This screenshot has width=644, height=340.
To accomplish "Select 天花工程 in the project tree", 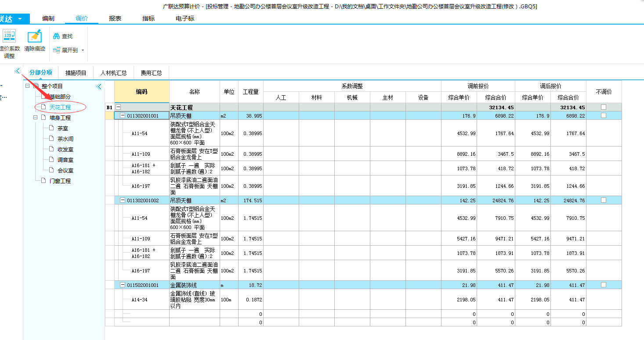I will pyautogui.click(x=60, y=107).
